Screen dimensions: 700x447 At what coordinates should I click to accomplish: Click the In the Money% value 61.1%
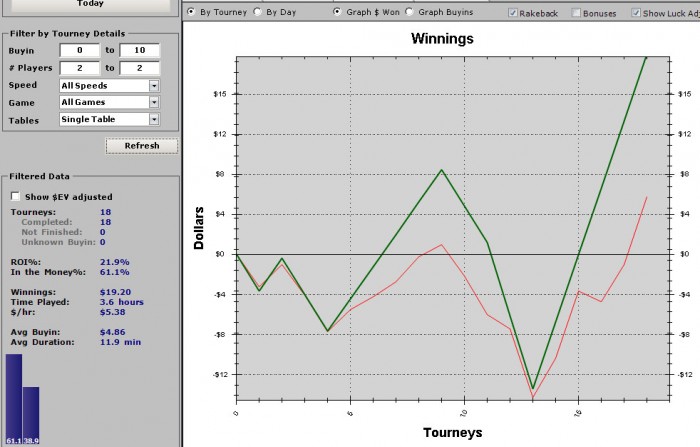click(115, 272)
